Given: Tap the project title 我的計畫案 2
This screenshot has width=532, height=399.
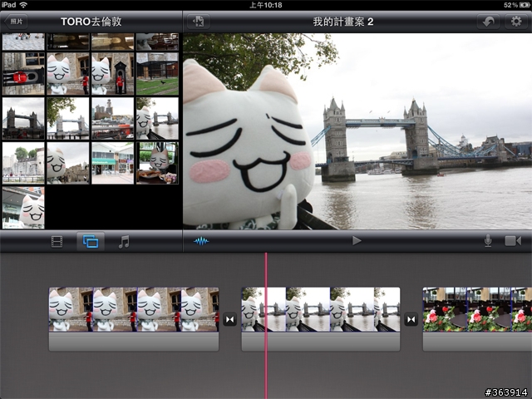Looking at the screenshot, I should (343, 22).
